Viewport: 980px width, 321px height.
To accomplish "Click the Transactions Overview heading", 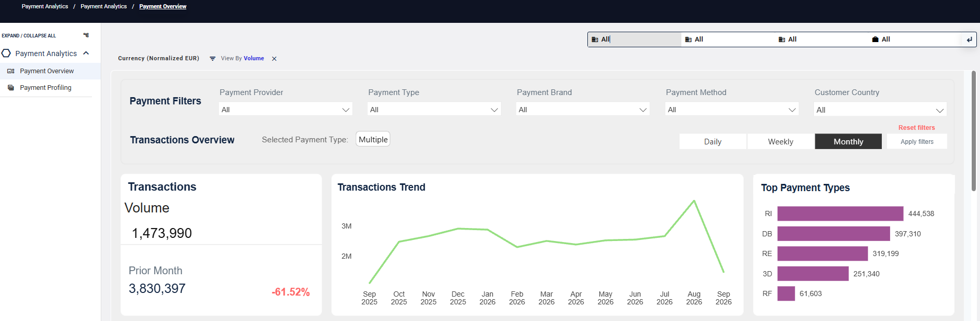I will pos(182,140).
